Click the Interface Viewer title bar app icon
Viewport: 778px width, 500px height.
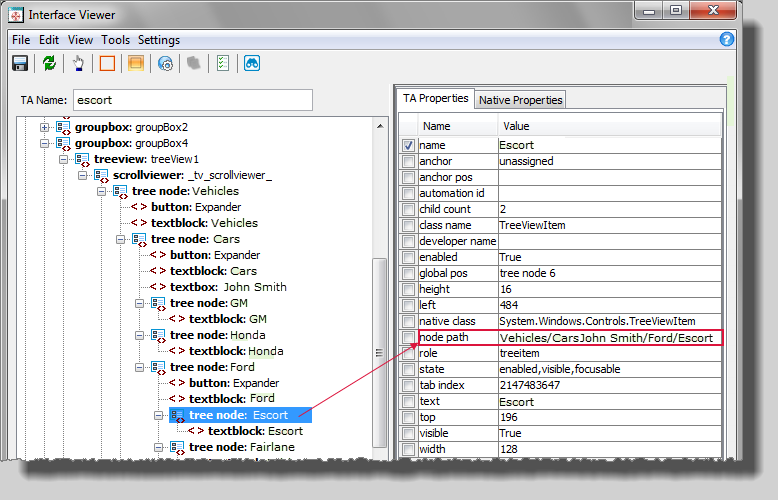pyautogui.click(x=16, y=15)
